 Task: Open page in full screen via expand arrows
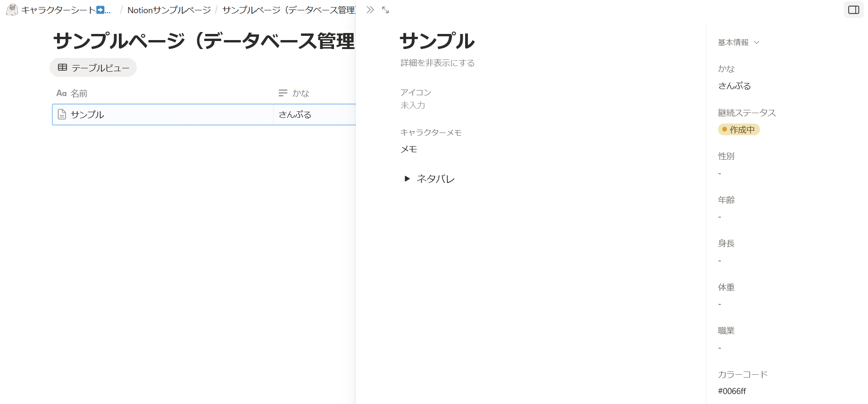pyautogui.click(x=385, y=10)
